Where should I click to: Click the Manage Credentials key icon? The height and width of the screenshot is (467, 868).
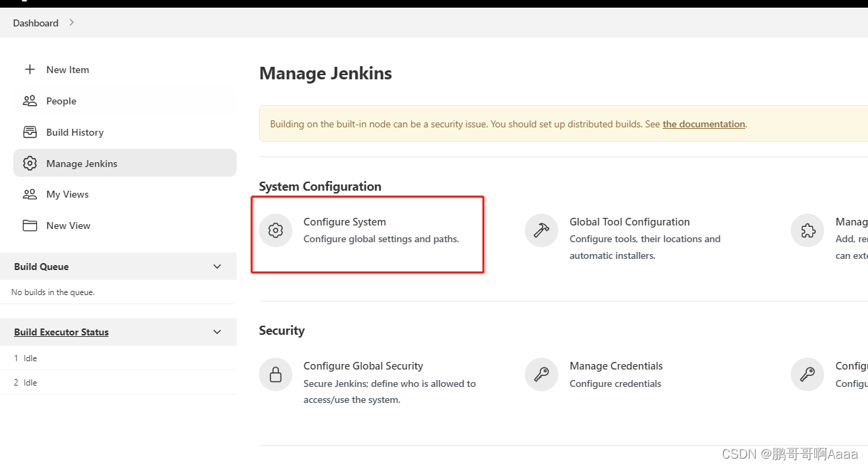click(542, 374)
